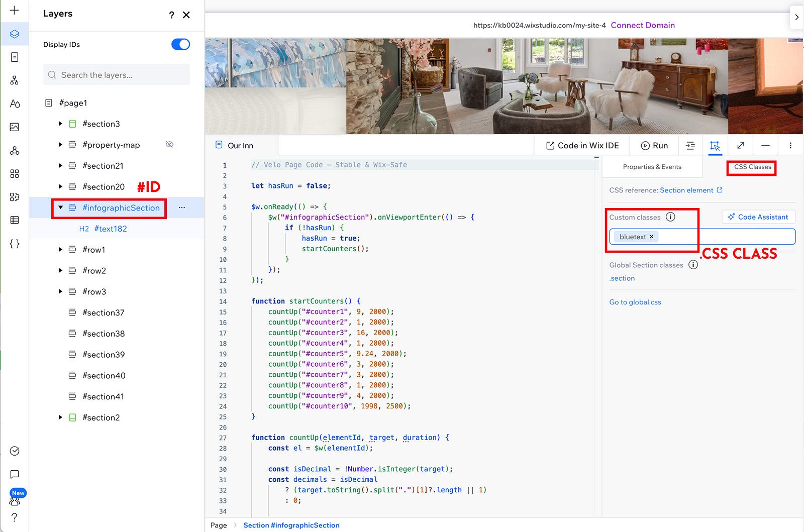
Task: Show the hidden #property-map section
Action: pos(170,144)
